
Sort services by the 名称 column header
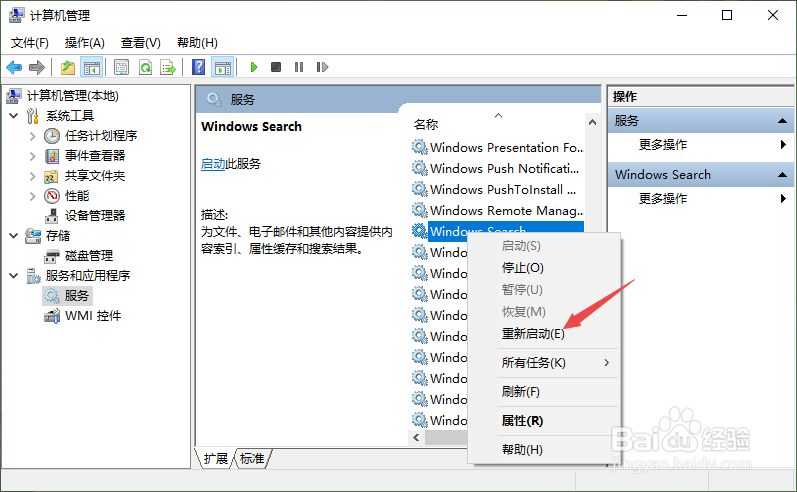(x=426, y=125)
